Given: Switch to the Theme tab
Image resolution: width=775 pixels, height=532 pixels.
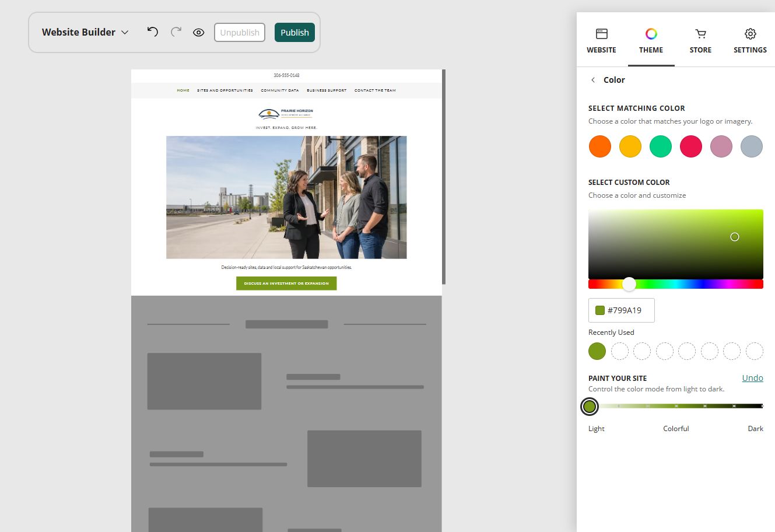Looking at the screenshot, I should 651,41.
